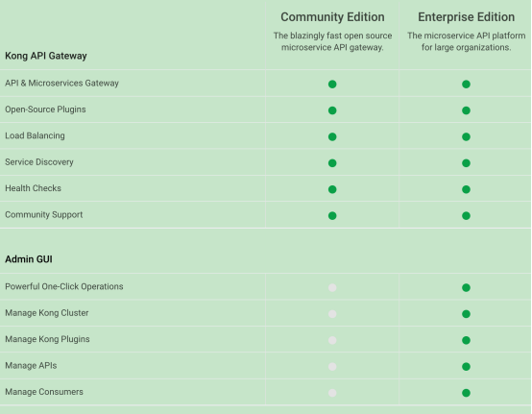The image size is (532, 414).
Task: Click the Health Checks row label
Action: click(33, 188)
